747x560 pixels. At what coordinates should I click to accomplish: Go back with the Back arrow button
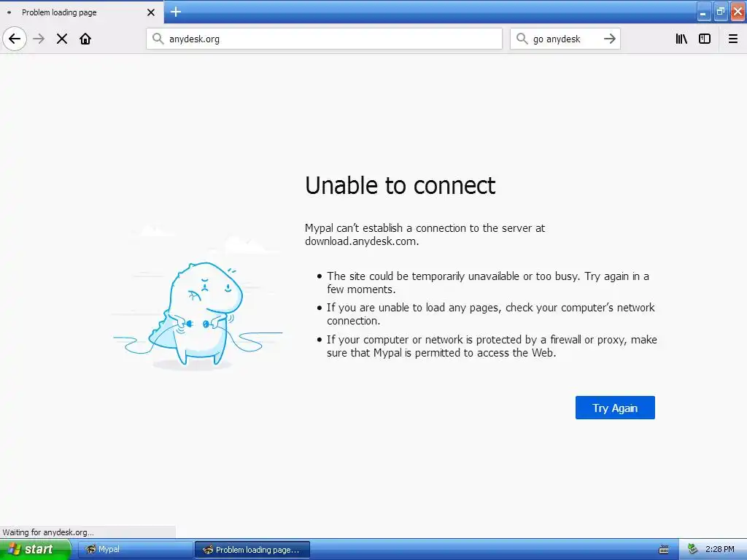click(15, 39)
